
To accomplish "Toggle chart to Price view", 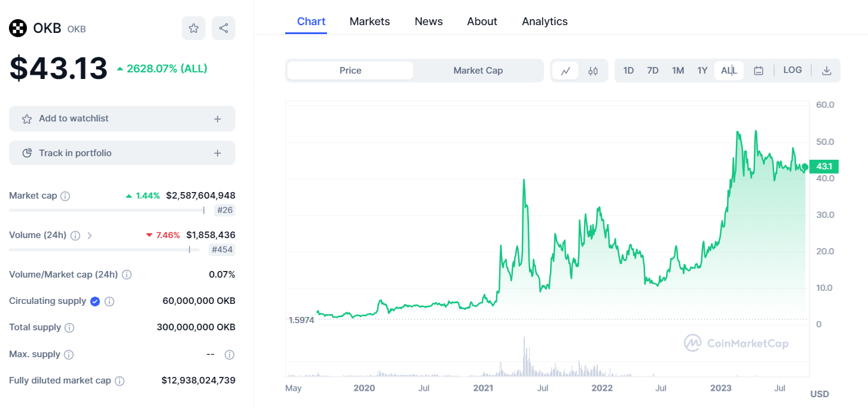I will (350, 71).
